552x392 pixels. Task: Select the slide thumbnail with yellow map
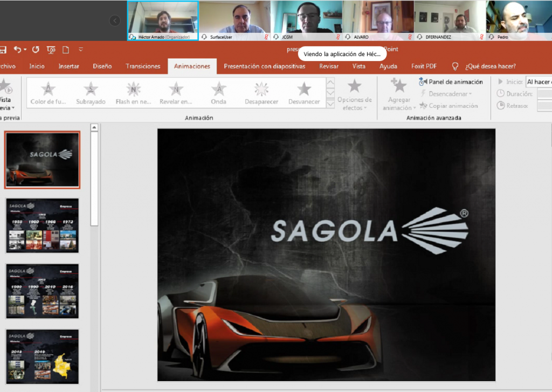tap(42, 356)
